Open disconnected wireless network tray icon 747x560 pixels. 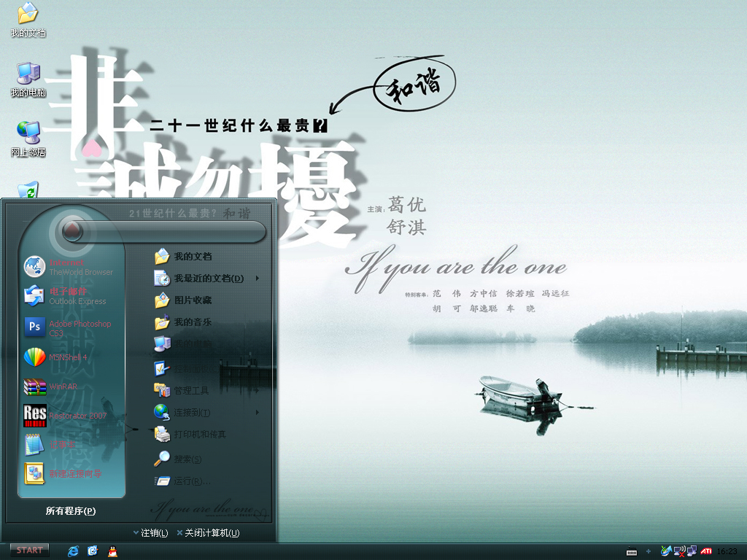[679, 551]
